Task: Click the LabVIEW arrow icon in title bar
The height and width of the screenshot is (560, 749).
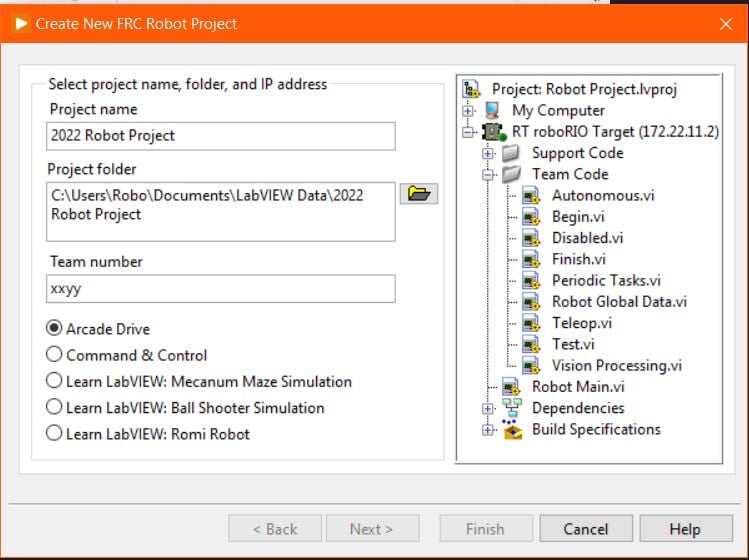Action: click(x=21, y=23)
